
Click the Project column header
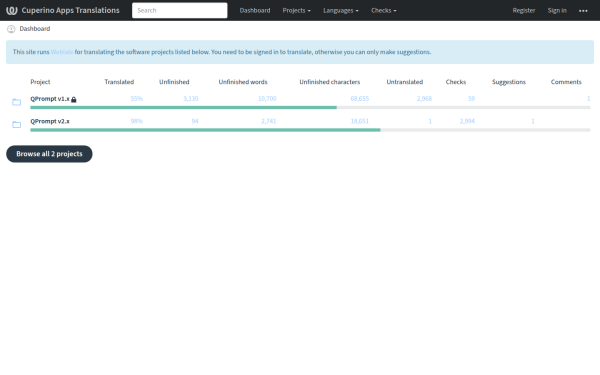click(40, 82)
